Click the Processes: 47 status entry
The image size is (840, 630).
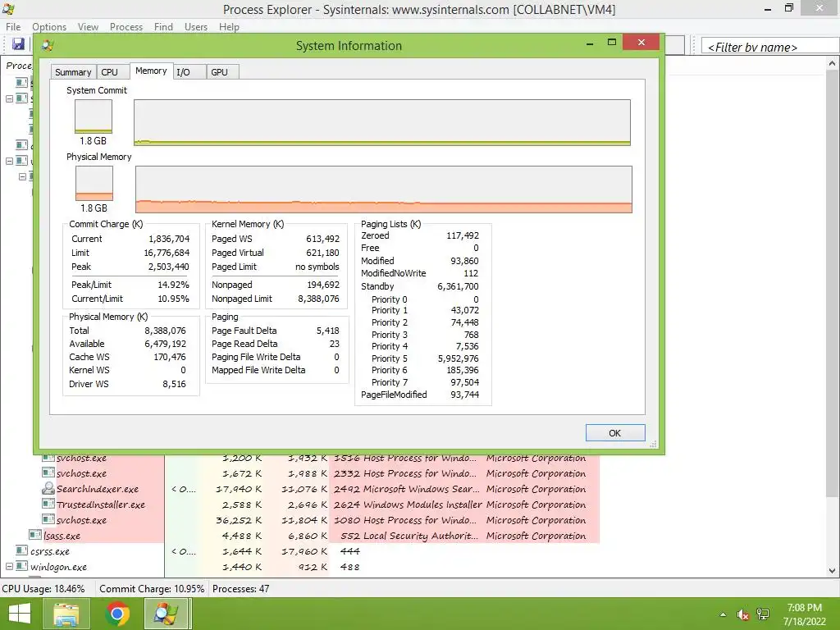tap(241, 588)
